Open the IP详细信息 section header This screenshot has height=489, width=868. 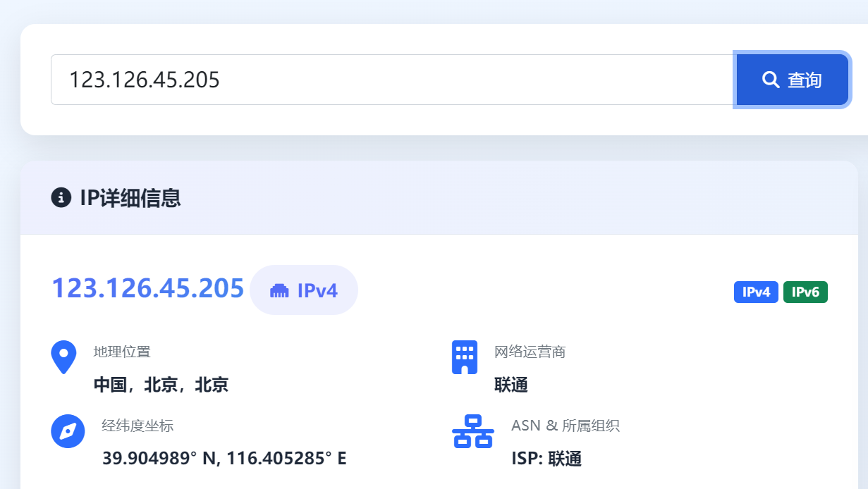click(130, 199)
